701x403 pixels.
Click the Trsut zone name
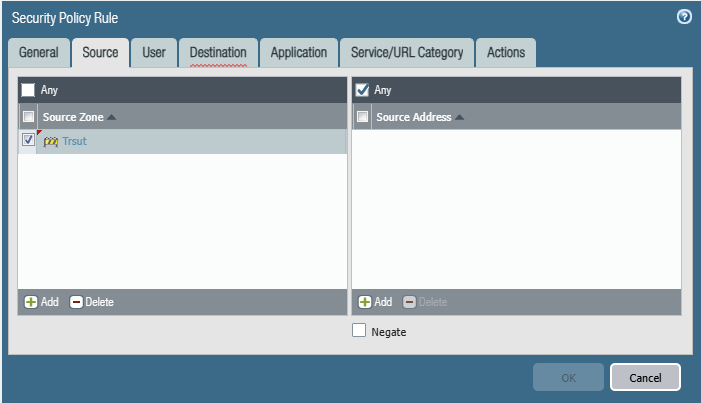(x=74, y=141)
